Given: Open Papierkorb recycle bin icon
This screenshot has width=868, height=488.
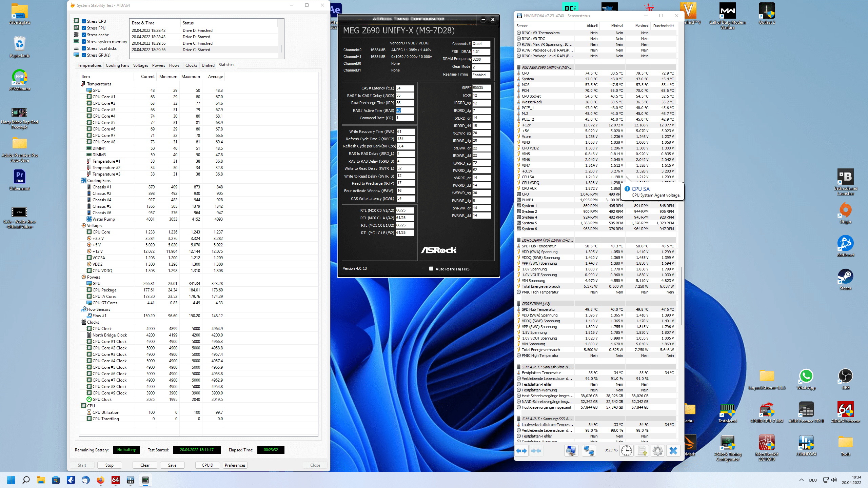Looking at the screenshot, I should [x=20, y=46].
